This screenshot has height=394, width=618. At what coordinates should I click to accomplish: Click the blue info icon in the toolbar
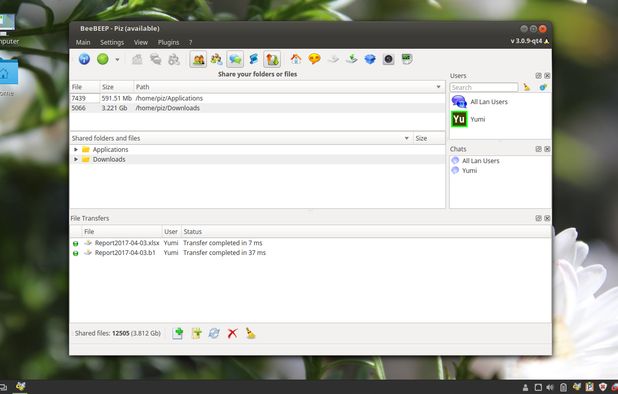point(84,59)
